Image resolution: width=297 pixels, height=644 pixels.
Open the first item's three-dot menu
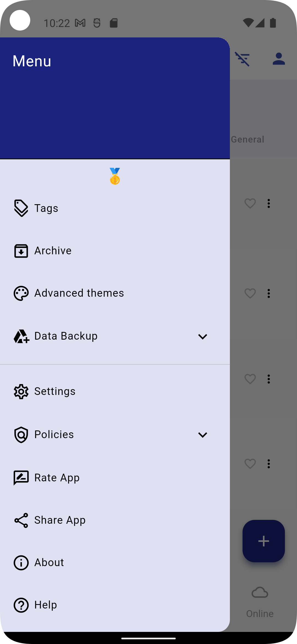269,204
